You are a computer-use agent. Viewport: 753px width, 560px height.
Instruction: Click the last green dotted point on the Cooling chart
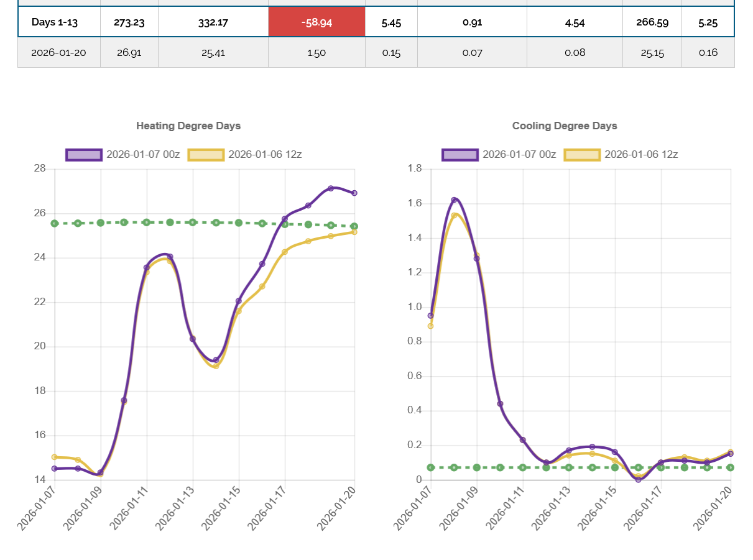coord(730,467)
